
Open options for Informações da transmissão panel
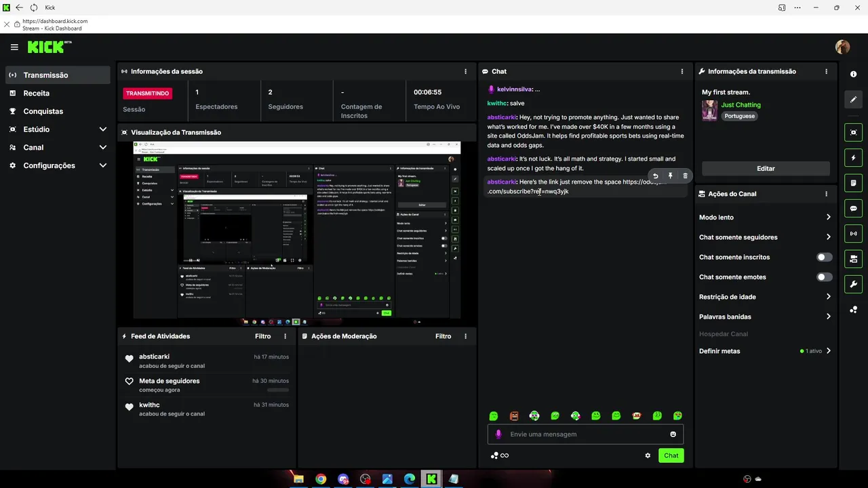(x=826, y=71)
